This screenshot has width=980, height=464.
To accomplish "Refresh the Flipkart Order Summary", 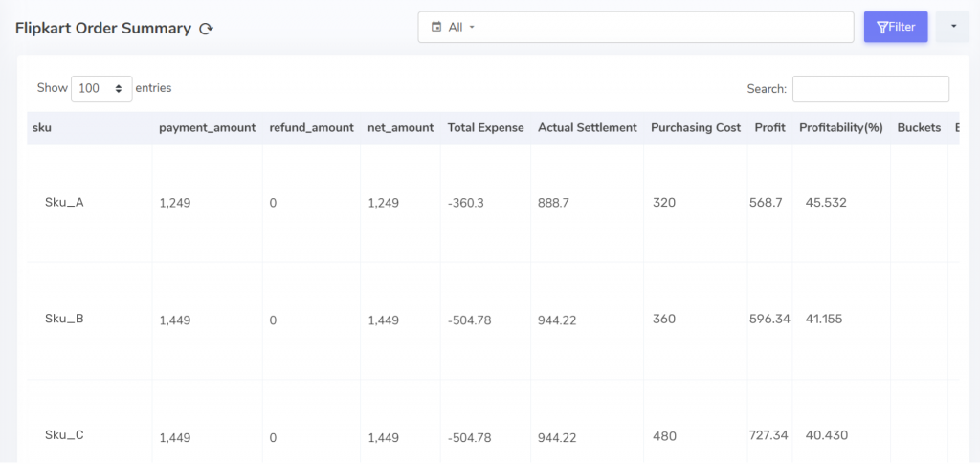I will tap(207, 29).
